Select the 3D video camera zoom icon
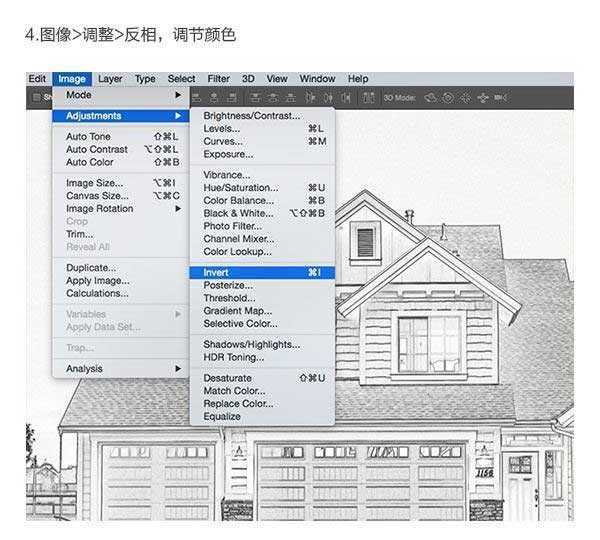The height and width of the screenshot is (540, 600). (500, 97)
